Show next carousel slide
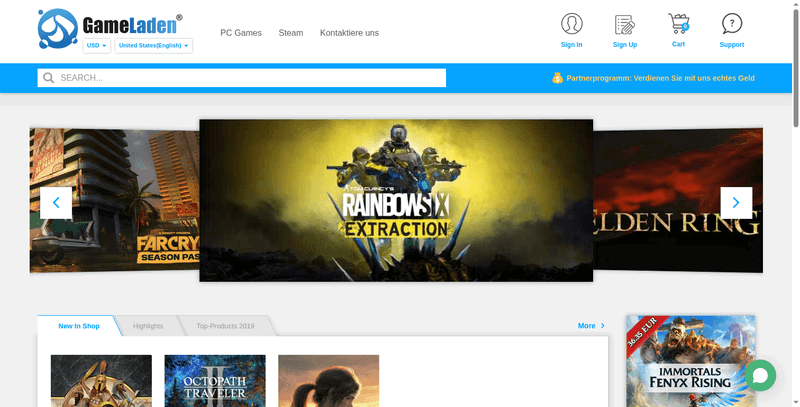800x407 pixels. [x=736, y=202]
